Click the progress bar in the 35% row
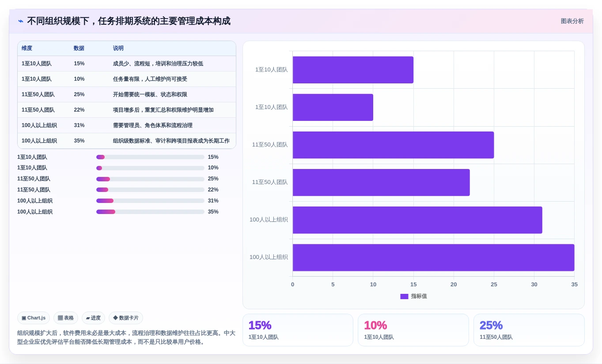 pyautogui.click(x=150, y=212)
